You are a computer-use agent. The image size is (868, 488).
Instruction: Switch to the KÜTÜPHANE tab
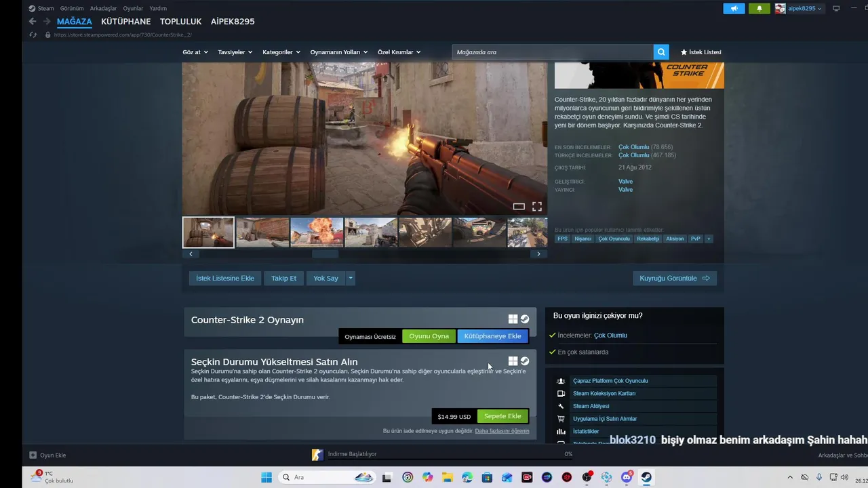(126, 22)
